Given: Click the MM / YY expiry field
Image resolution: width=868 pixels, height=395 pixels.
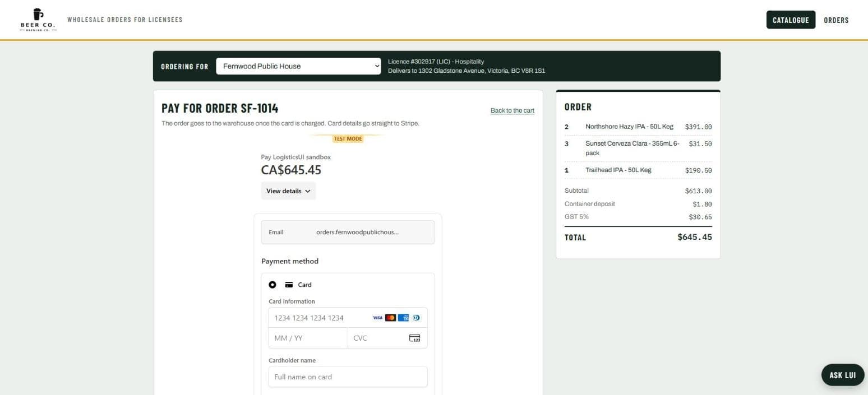Looking at the screenshot, I should pyautogui.click(x=308, y=338).
